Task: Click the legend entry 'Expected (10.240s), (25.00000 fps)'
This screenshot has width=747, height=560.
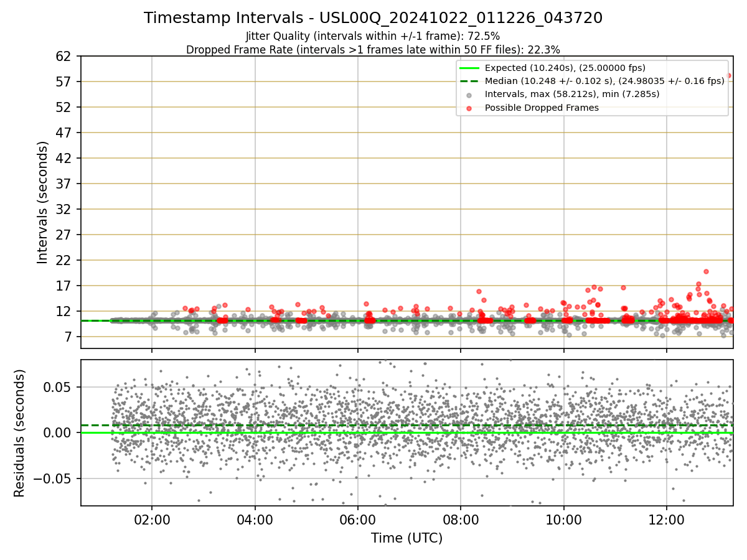Action: point(565,68)
